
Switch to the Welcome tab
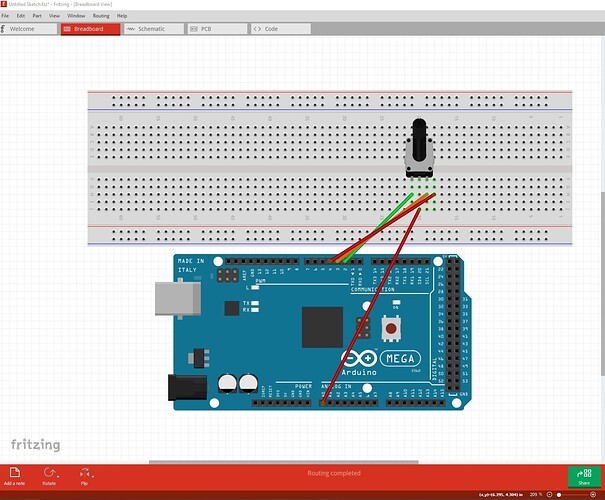click(x=29, y=29)
